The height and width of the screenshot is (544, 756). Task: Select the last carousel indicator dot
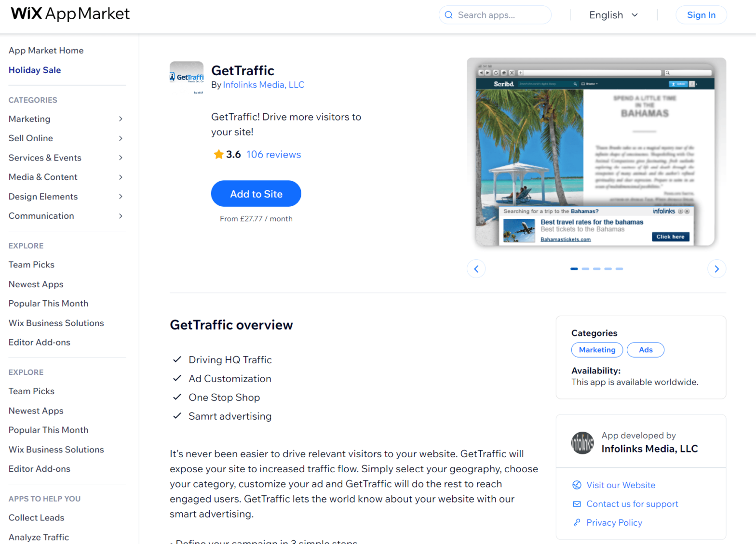click(x=619, y=269)
